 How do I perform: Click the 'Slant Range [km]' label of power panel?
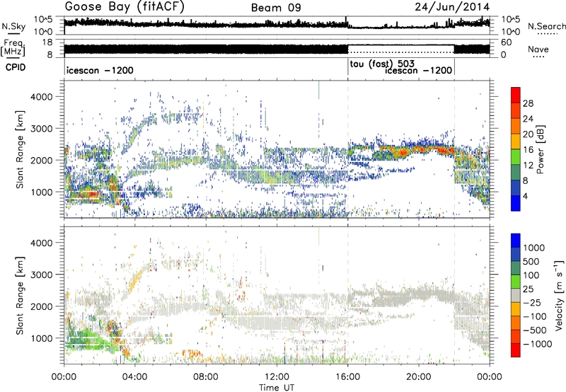[x=20, y=149]
